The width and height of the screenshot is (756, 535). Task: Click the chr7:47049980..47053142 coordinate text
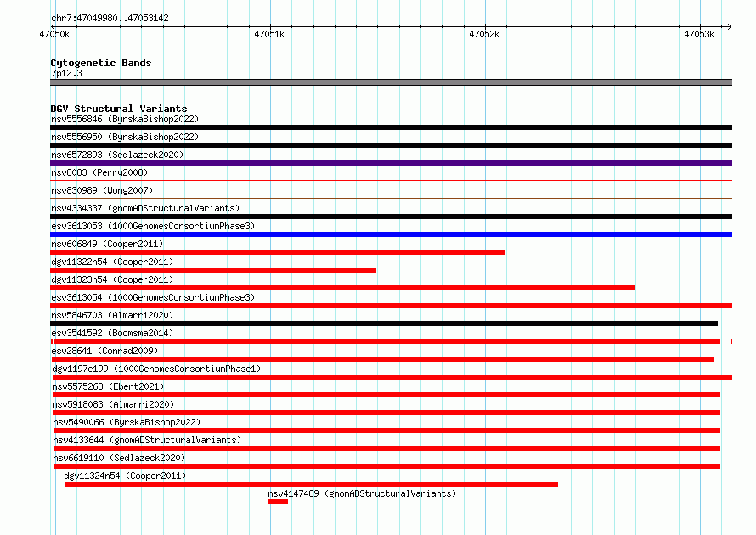(x=110, y=19)
